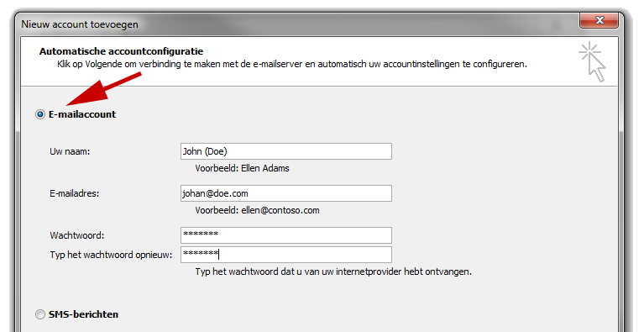Click into the Wachtwoord password field
644x332 pixels.
coord(286,235)
